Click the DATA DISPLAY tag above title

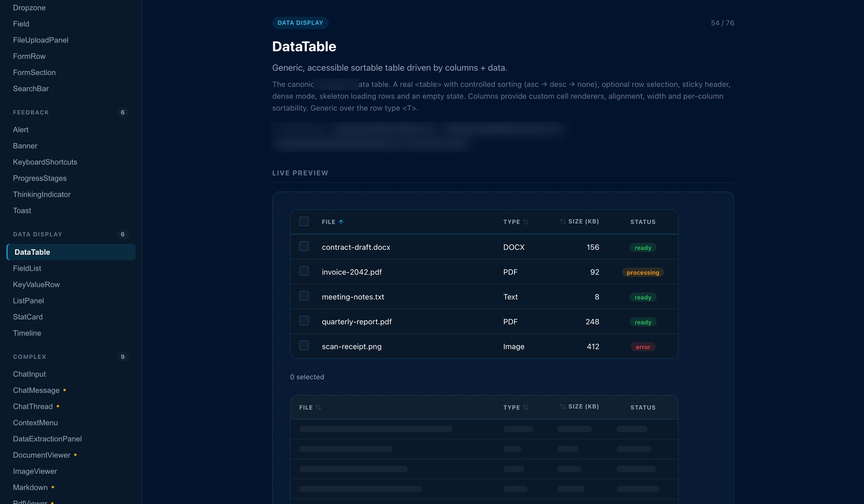point(300,23)
